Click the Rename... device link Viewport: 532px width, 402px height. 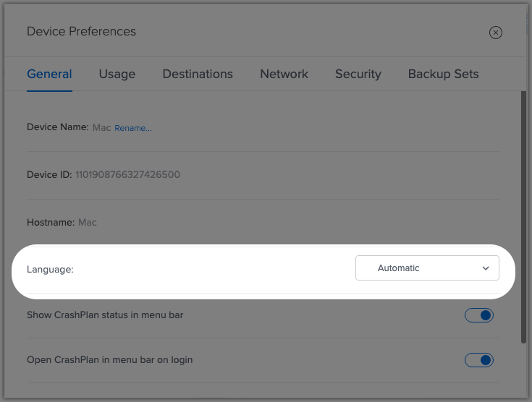click(x=133, y=128)
